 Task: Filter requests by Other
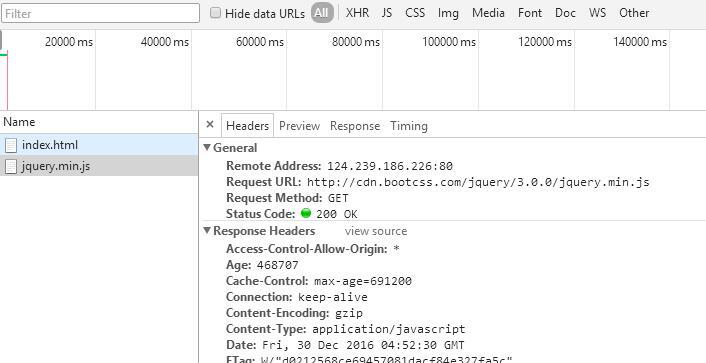coord(634,13)
